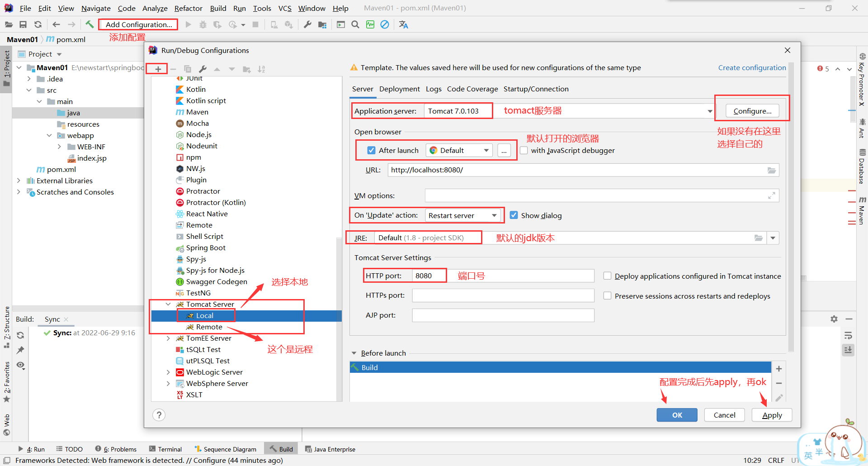Enable Deploy applications configured in Tomcat instance
This screenshot has height=466, width=868.
(x=608, y=276)
